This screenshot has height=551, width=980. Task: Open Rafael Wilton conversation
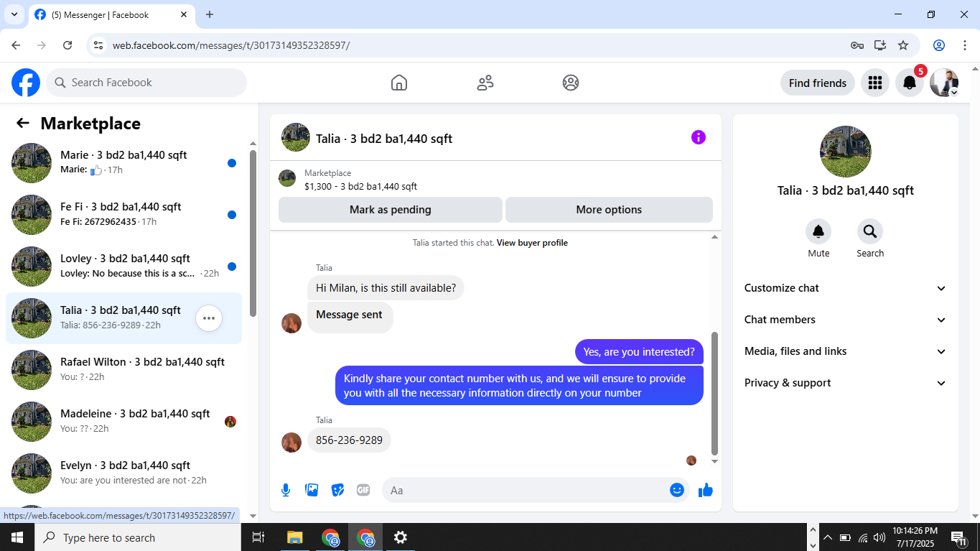coord(123,370)
